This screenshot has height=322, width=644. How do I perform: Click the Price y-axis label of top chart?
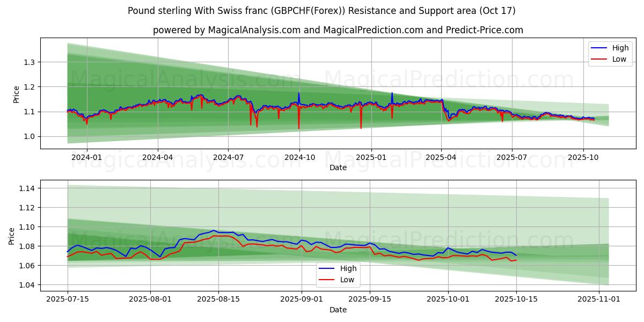(x=16, y=94)
